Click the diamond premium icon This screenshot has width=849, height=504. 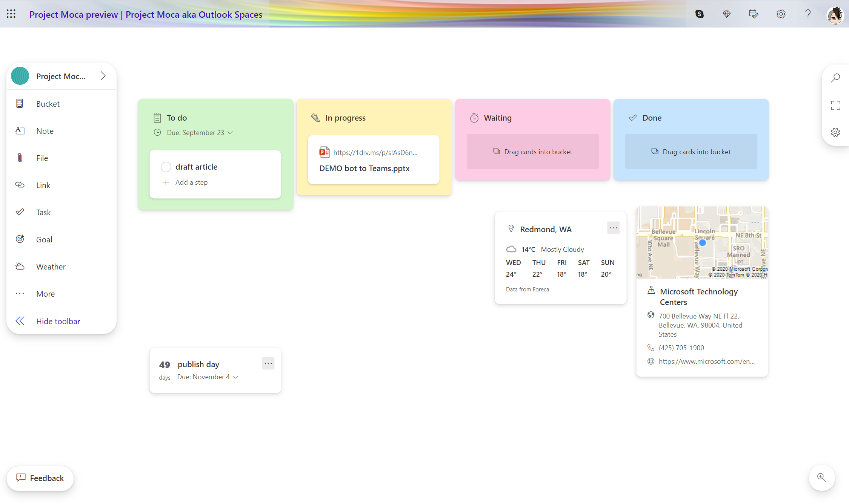pos(726,14)
